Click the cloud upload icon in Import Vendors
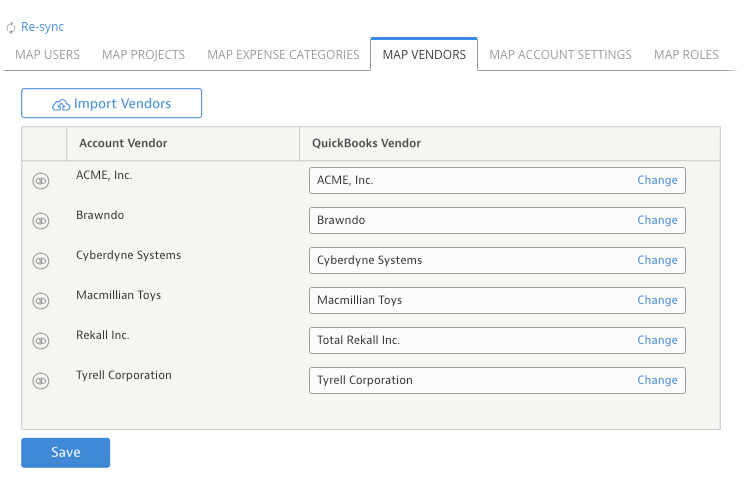 pyautogui.click(x=61, y=104)
